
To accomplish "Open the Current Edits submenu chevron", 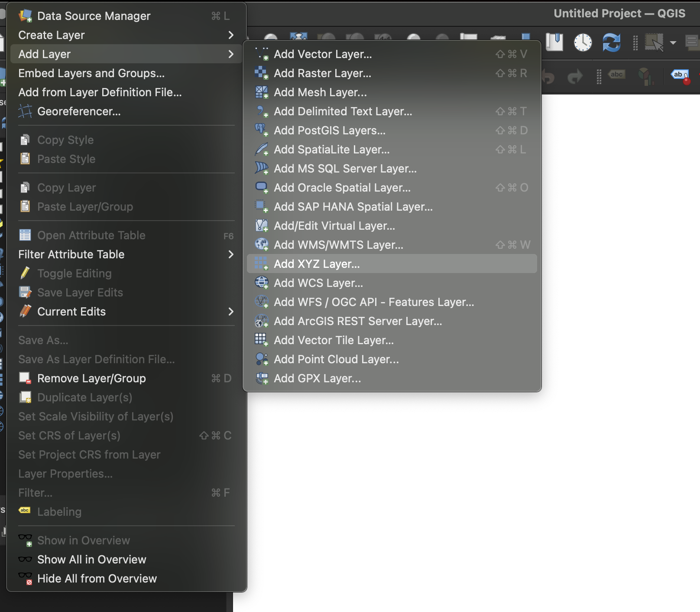I will pyautogui.click(x=230, y=312).
